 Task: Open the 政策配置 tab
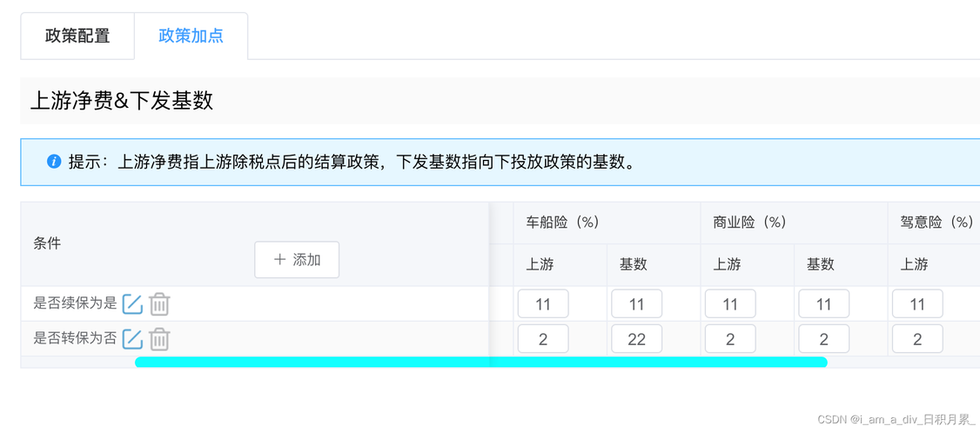click(77, 36)
